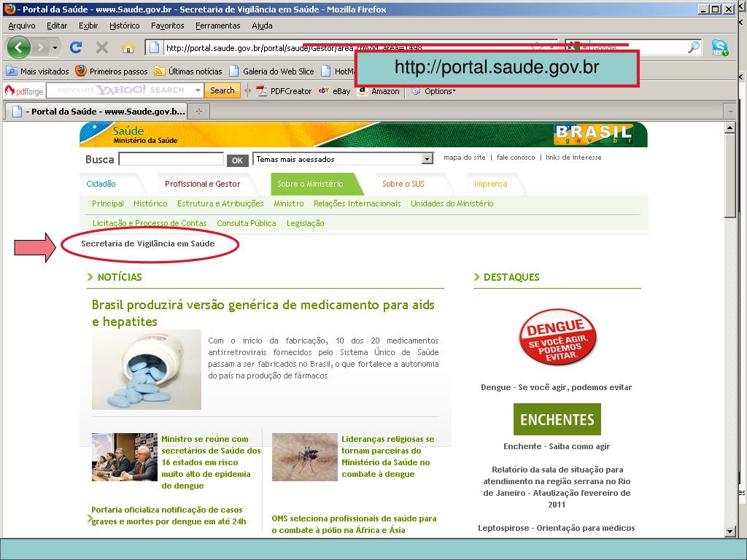Open the Unidades do Ministério link
Viewport: 747px width, 560px height.
(452, 203)
